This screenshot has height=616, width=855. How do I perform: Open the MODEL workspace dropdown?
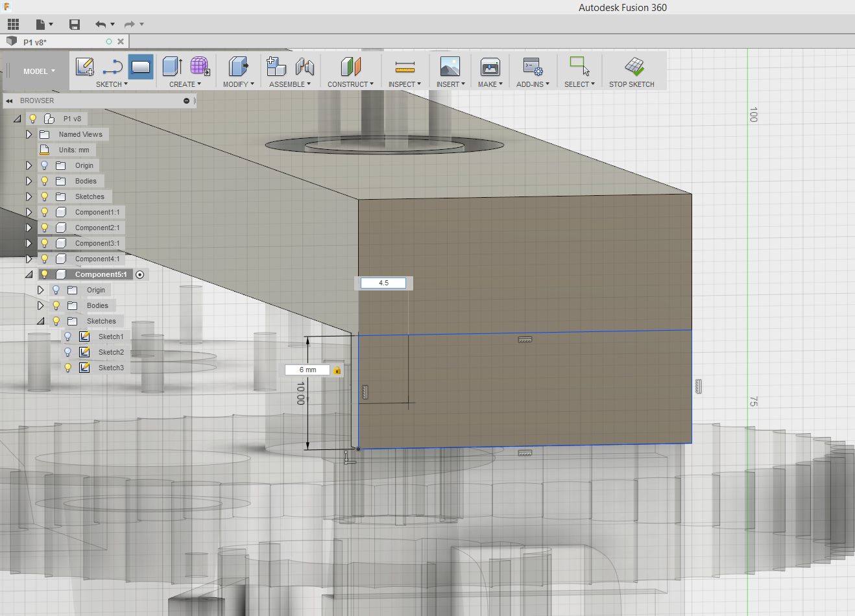click(39, 71)
